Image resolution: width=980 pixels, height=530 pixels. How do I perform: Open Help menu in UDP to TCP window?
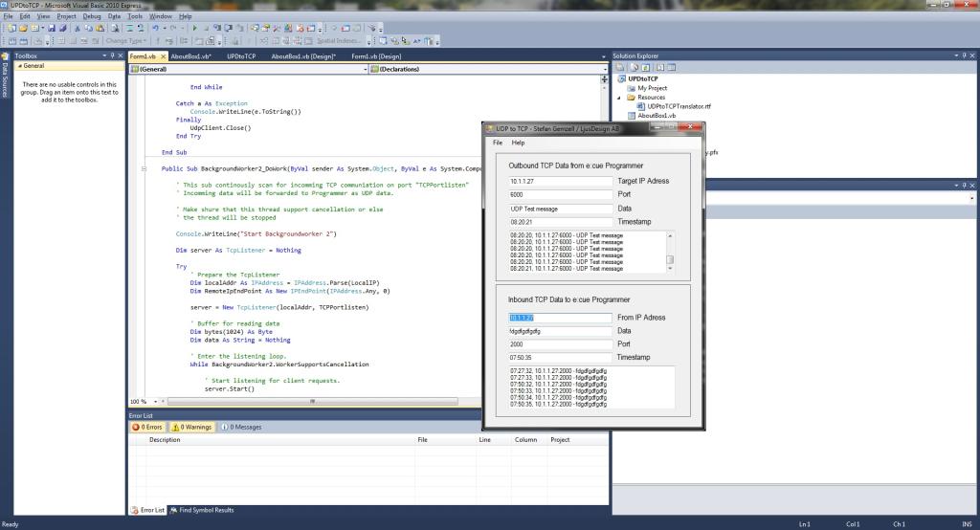tap(518, 143)
